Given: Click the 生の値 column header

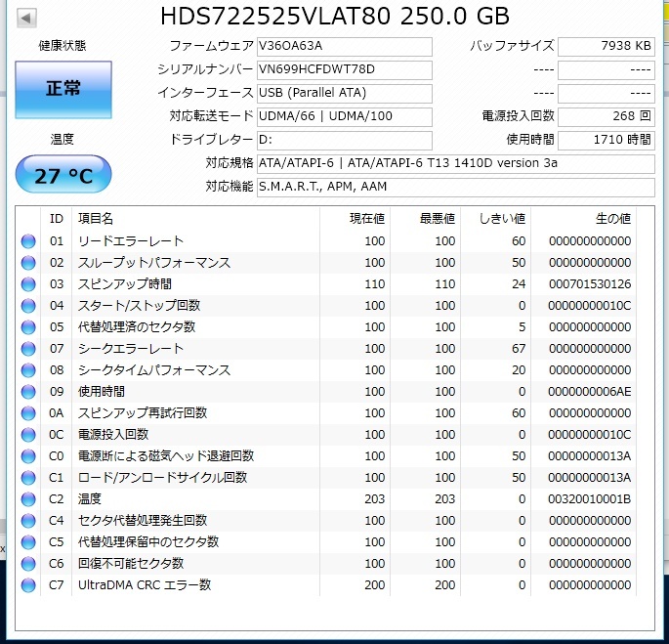Looking at the screenshot, I should point(583,219).
